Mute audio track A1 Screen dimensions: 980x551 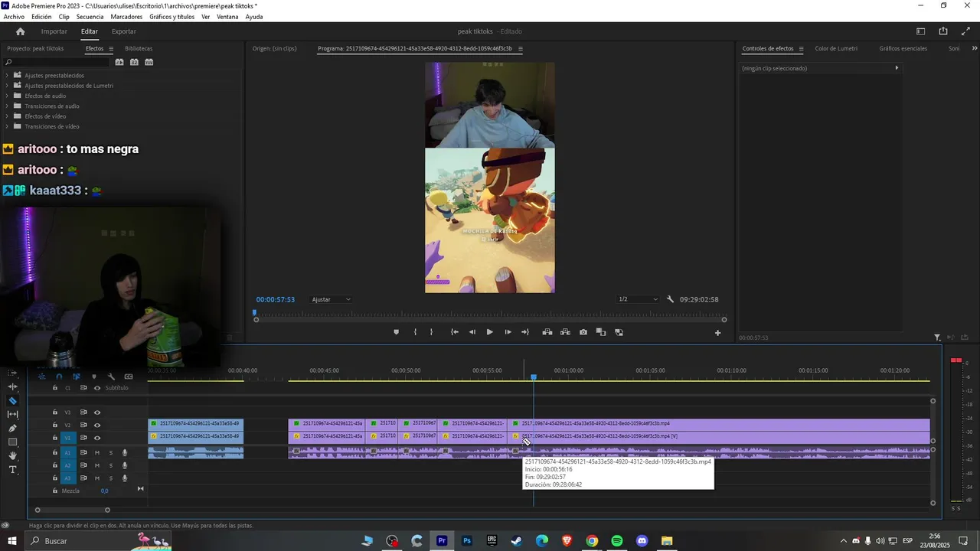tap(97, 453)
